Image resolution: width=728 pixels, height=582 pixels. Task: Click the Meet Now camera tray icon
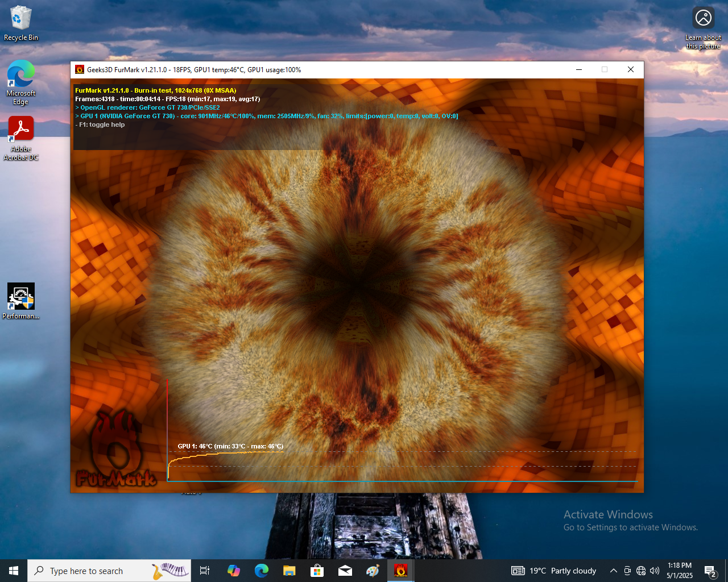click(627, 571)
